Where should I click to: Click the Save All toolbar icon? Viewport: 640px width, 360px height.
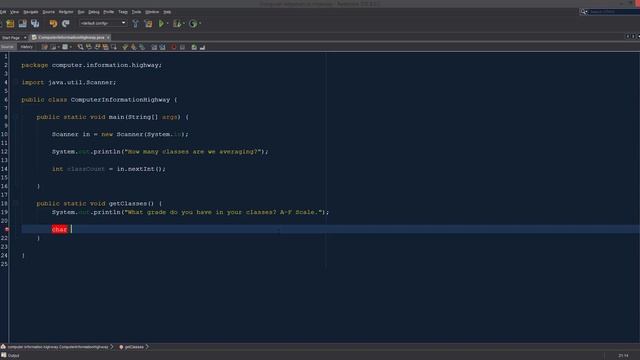[35, 23]
